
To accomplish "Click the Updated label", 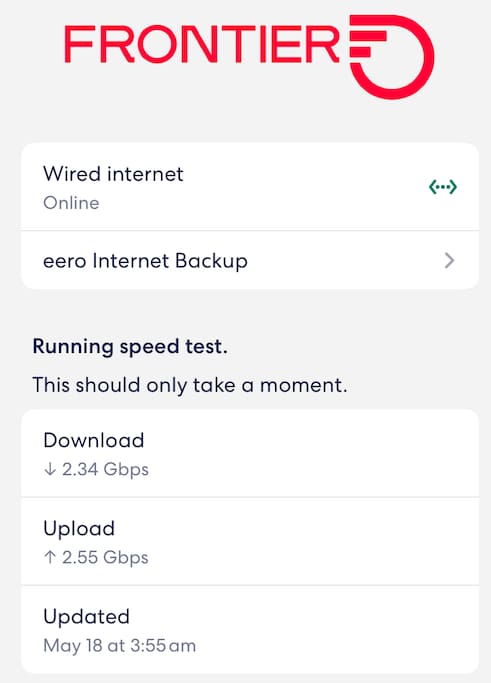I will pos(86,617).
